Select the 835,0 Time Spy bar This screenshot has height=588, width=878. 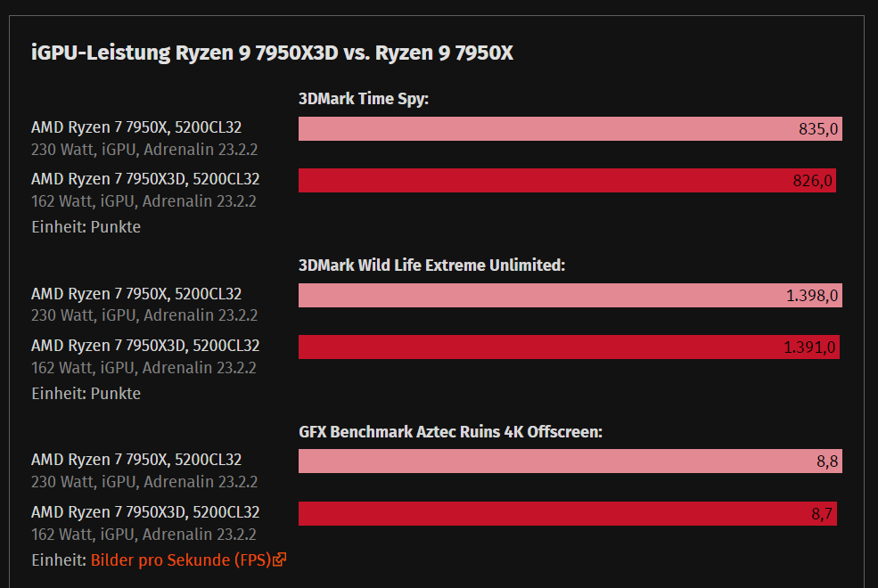pyautogui.click(x=570, y=128)
